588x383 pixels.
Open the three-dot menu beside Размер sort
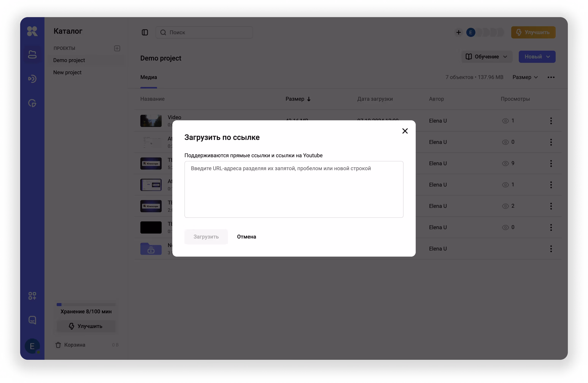[551, 77]
